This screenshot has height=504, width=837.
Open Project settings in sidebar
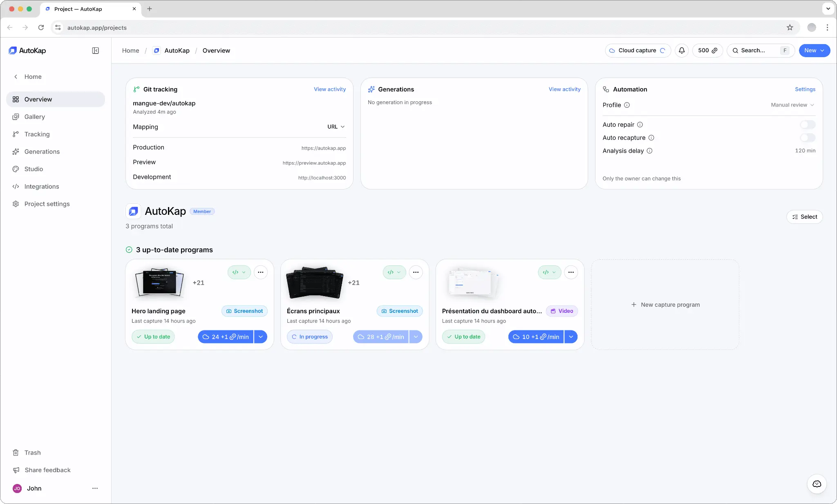pyautogui.click(x=56, y=204)
